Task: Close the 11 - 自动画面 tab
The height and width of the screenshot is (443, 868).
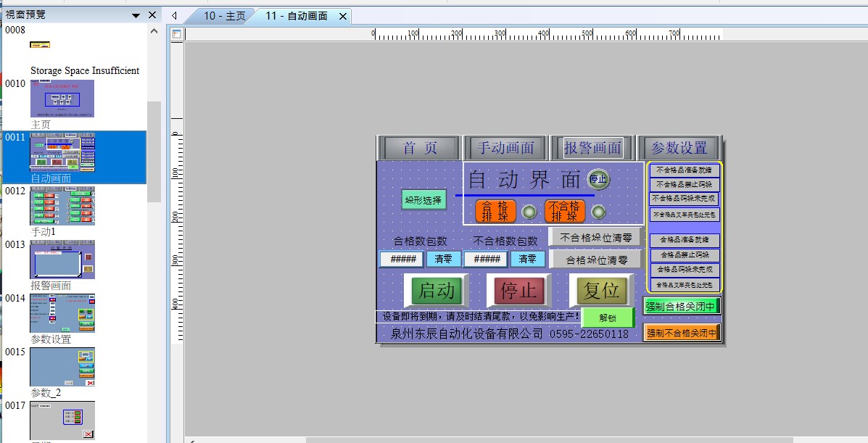Action: [x=343, y=16]
